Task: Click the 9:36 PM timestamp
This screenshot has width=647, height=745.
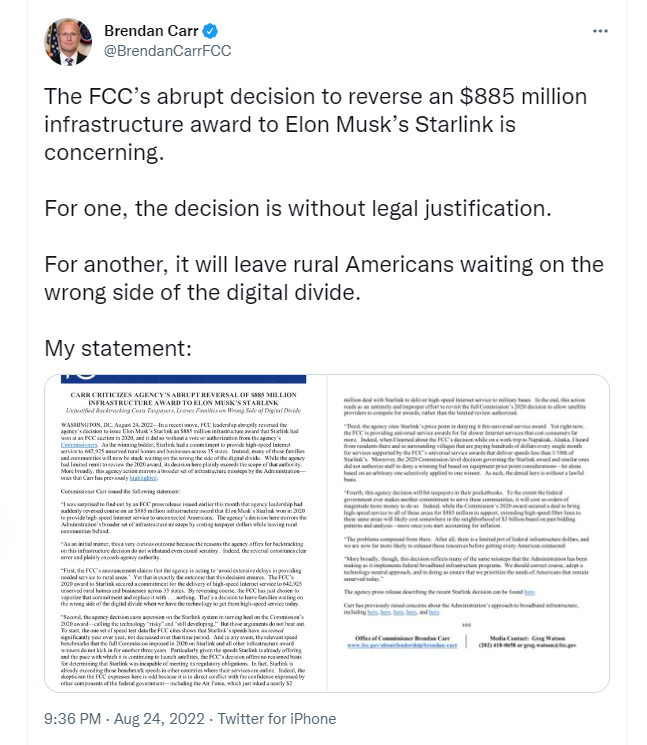Action: [72, 719]
